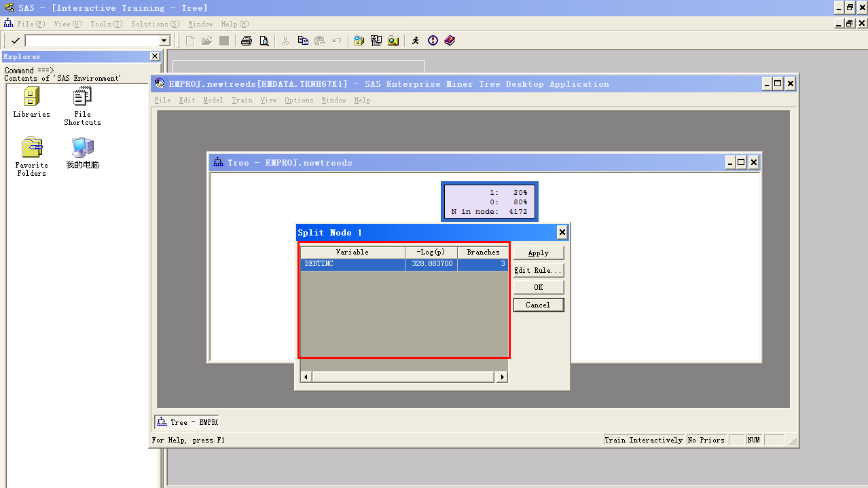
Task: Click Cancel in Split Node dialog
Action: [539, 305]
